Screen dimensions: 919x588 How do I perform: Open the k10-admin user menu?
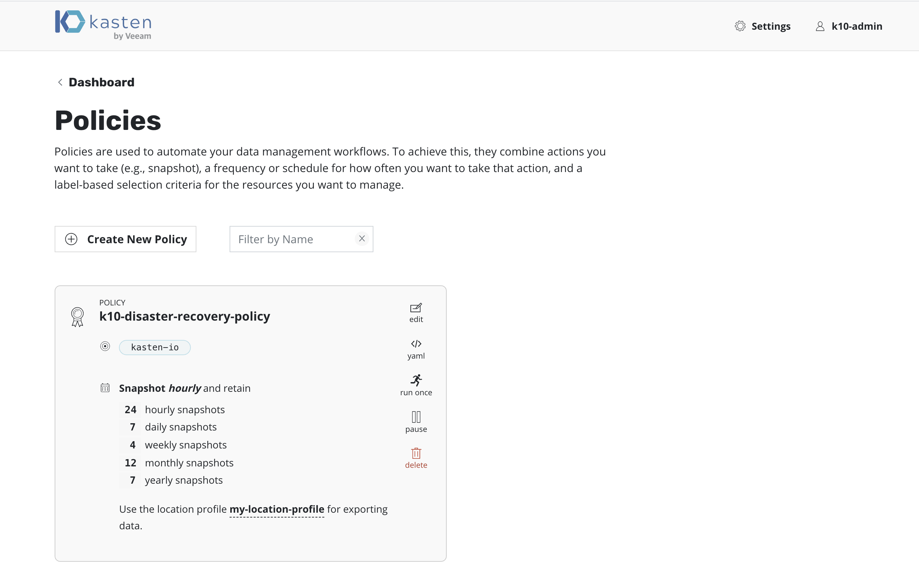click(x=849, y=26)
